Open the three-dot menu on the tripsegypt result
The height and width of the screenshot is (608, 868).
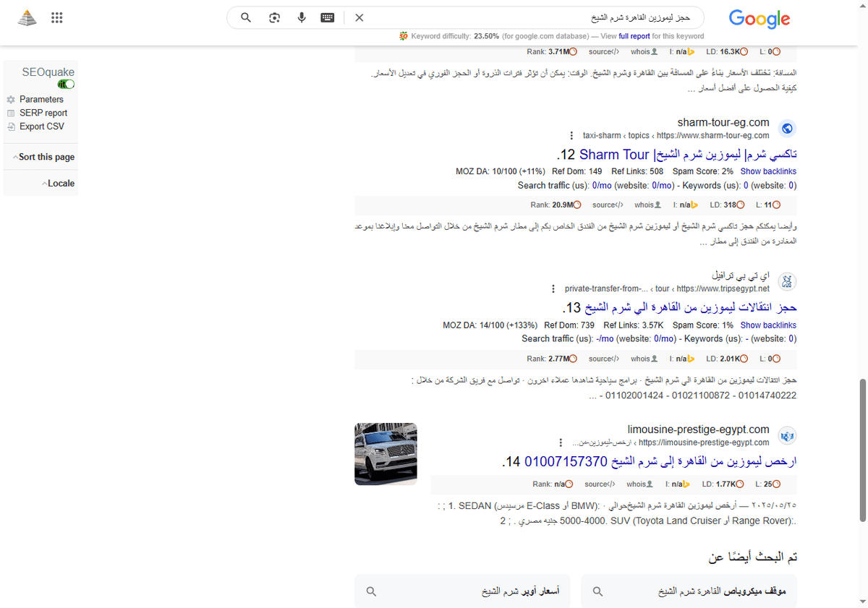(x=553, y=288)
